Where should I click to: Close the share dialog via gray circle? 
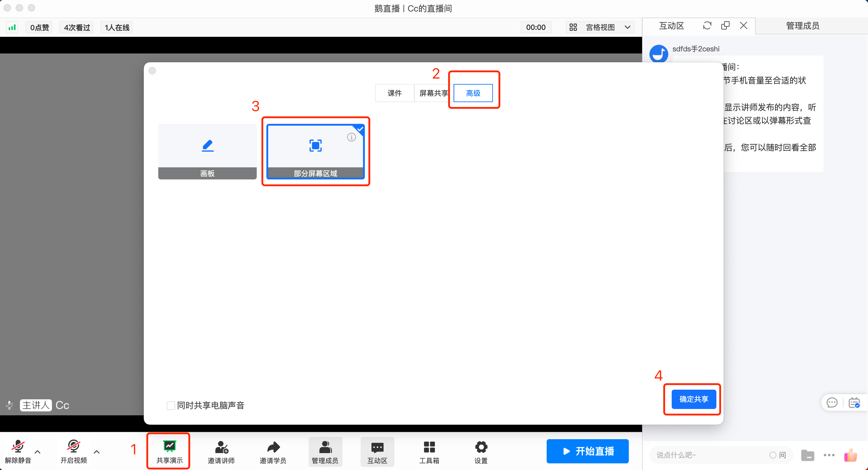pos(152,71)
